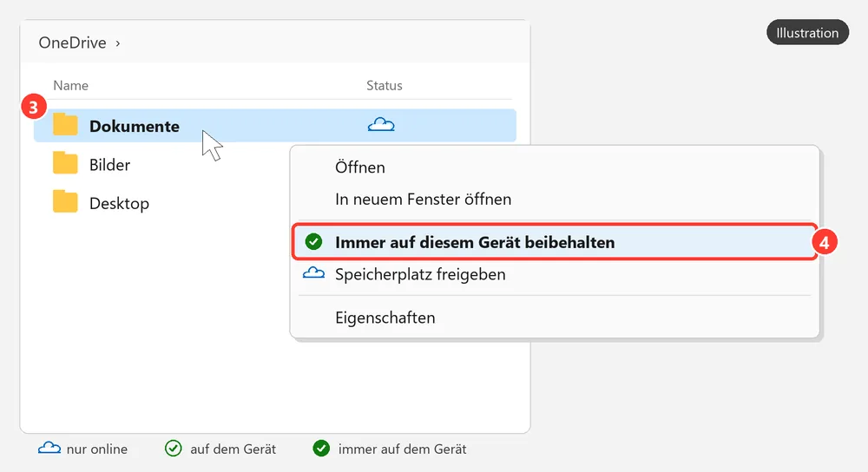Screen dimensions: 868x472
Task: Click the Illustration badge
Action: click(807, 33)
